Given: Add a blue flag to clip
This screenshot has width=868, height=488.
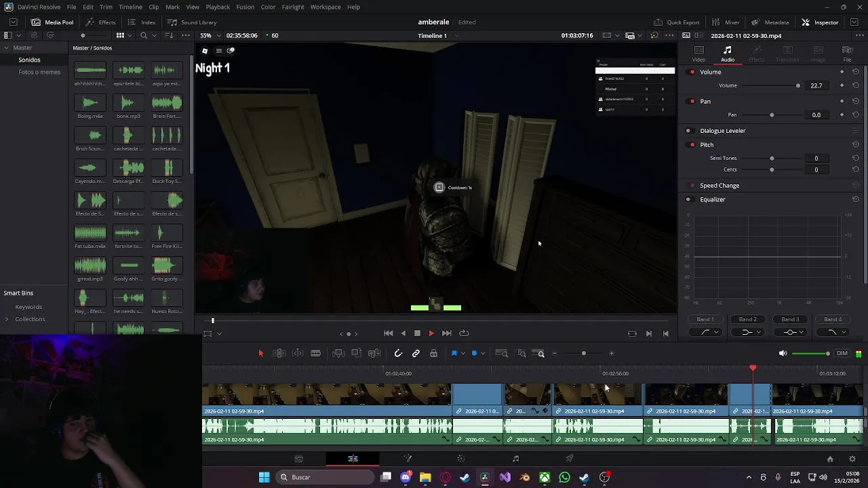Looking at the screenshot, I should [x=454, y=353].
